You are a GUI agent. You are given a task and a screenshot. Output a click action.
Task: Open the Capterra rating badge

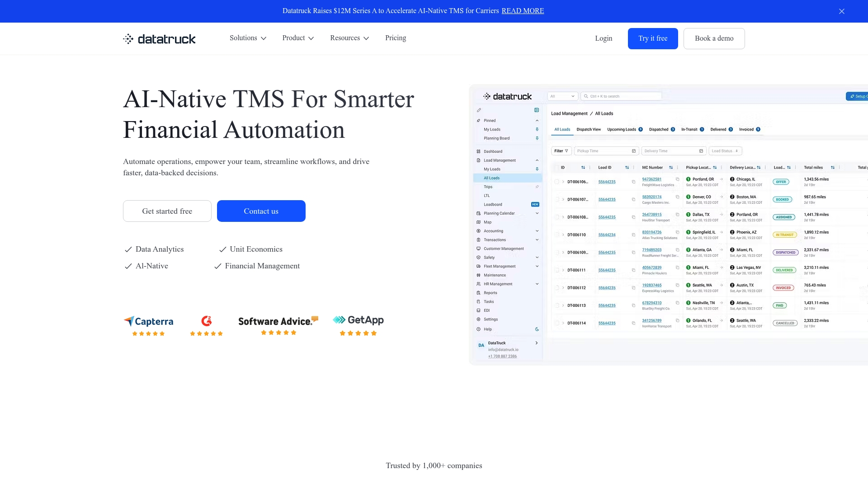pyautogui.click(x=148, y=326)
